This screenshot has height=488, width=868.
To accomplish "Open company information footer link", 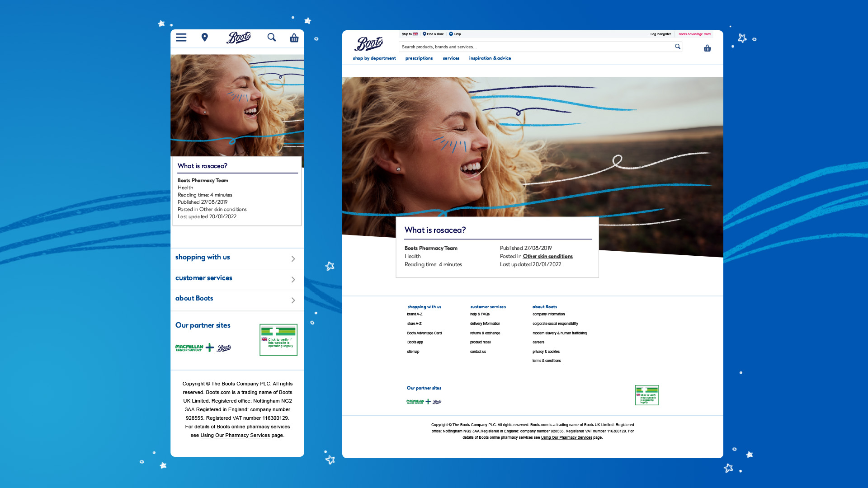I will coord(548,314).
